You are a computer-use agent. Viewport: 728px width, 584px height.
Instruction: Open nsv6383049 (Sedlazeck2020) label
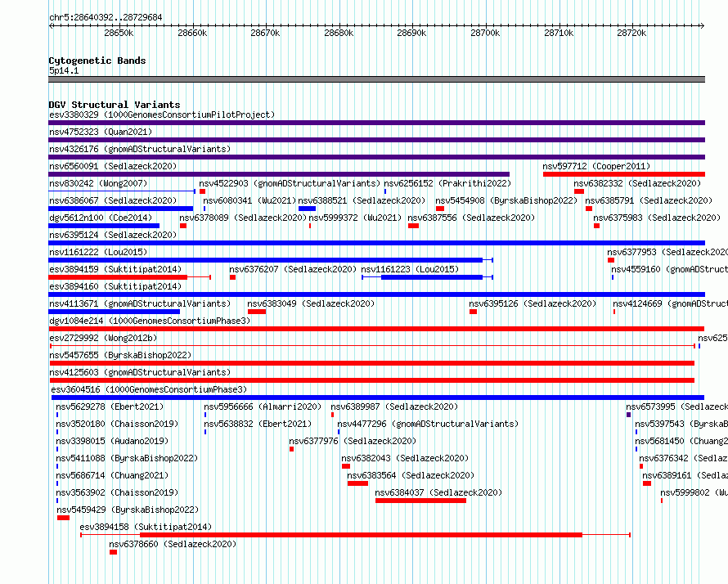(311, 303)
